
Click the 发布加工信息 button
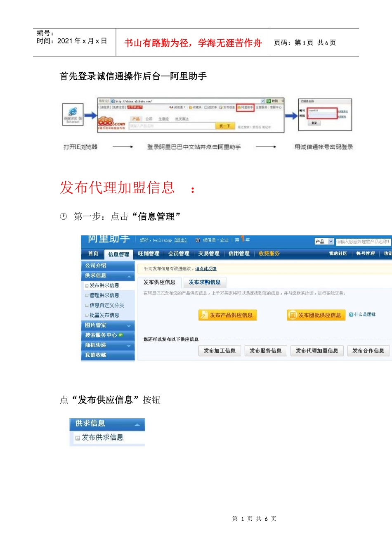tap(220, 351)
